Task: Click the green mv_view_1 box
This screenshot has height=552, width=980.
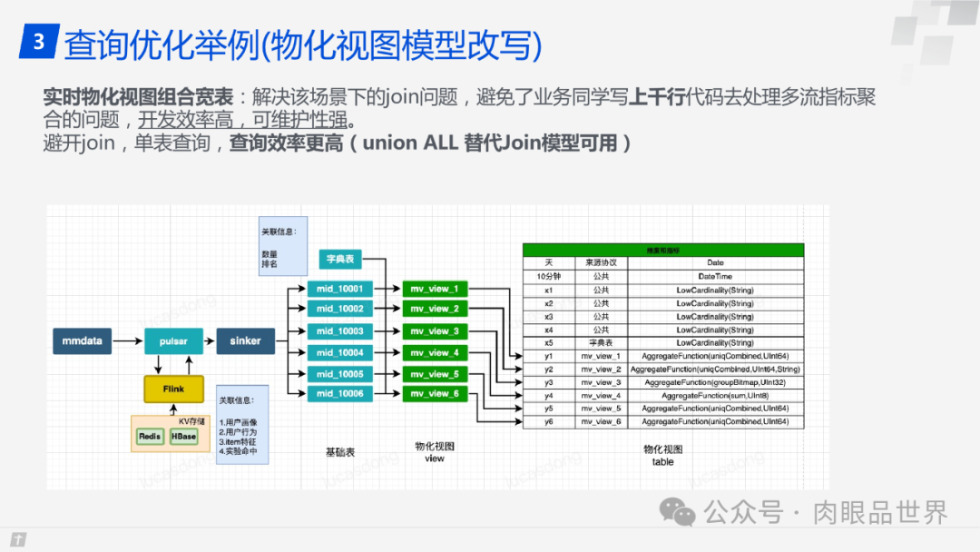Action: point(435,289)
